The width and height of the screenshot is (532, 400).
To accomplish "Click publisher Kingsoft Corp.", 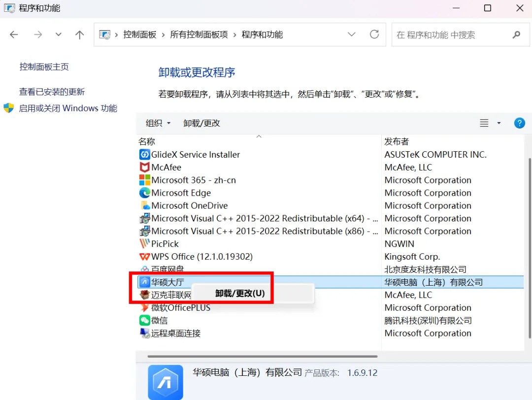I will [412, 257].
